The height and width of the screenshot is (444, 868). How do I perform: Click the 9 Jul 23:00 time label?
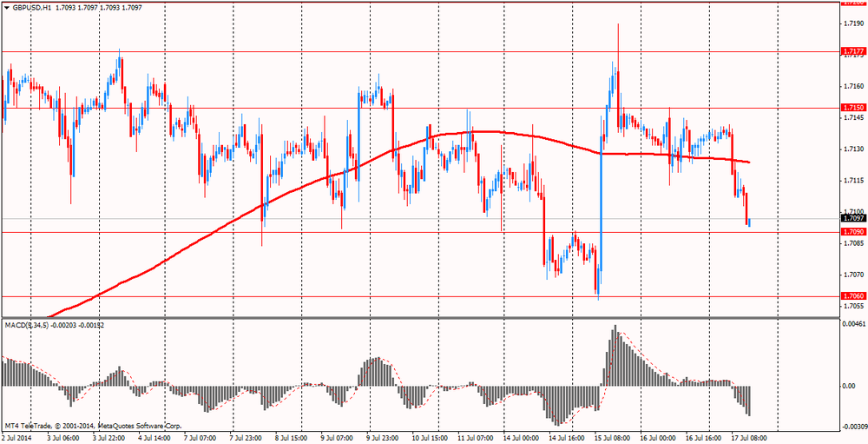click(384, 438)
